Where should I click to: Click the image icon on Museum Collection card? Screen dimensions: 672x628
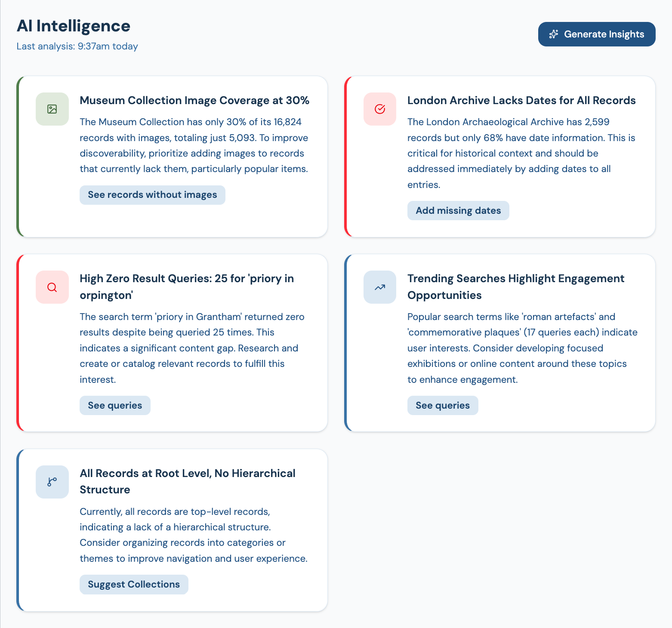click(52, 109)
